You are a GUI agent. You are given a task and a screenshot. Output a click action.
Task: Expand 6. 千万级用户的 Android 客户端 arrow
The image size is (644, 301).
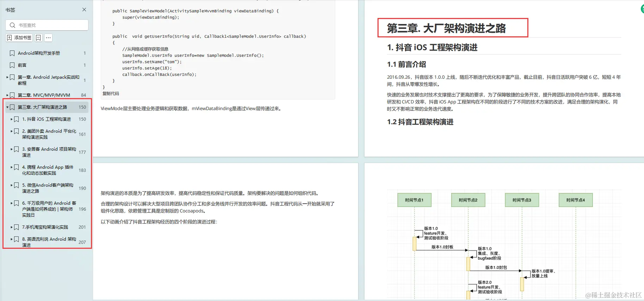pyautogui.click(x=11, y=203)
